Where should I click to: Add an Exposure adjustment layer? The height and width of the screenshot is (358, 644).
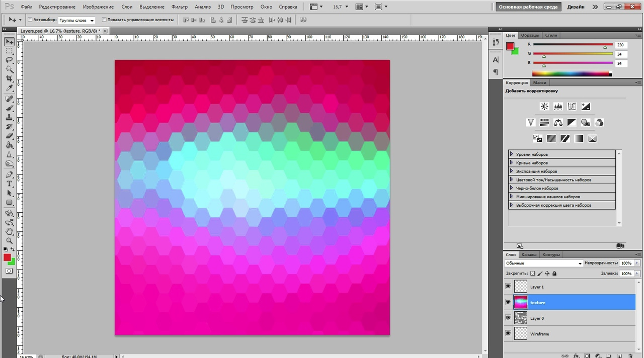pyautogui.click(x=585, y=106)
